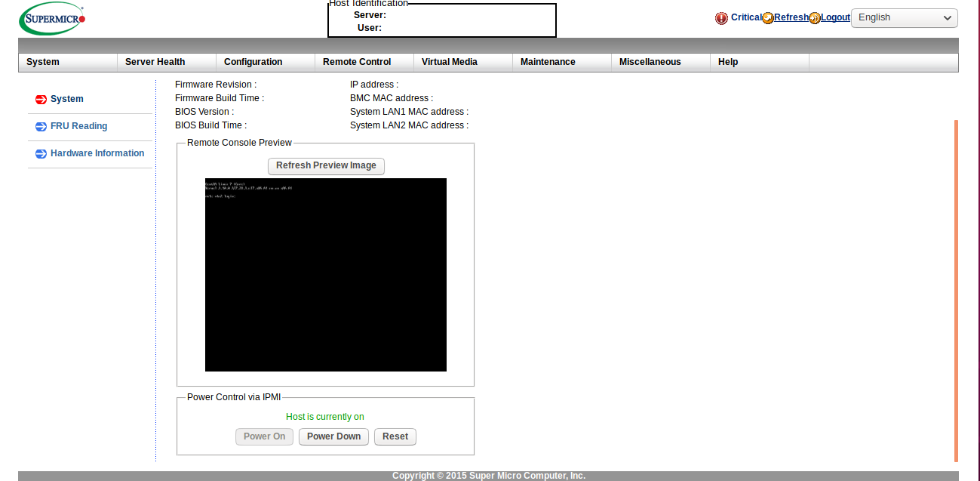This screenshot has height=481, width=980.
Task: Click the blue arrow icon beside FRU Reading
Action: [41, 127]
